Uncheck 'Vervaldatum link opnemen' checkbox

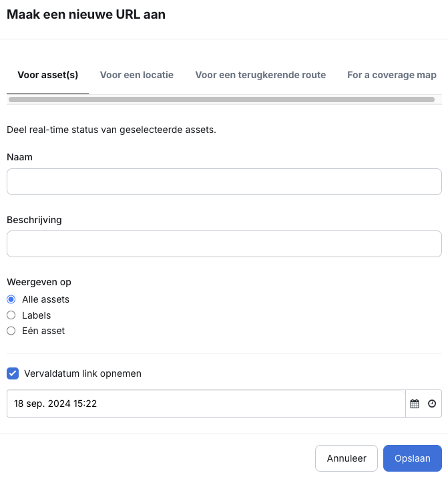[12, 373]
